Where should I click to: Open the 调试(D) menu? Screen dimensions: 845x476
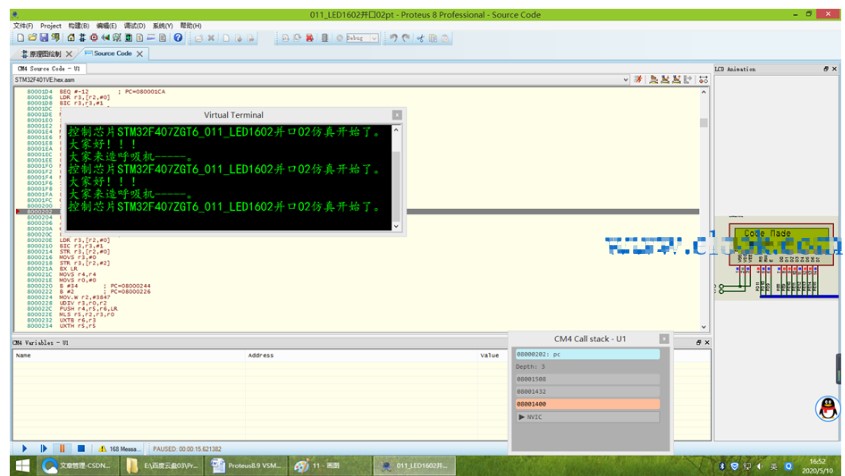coord(134,25)
